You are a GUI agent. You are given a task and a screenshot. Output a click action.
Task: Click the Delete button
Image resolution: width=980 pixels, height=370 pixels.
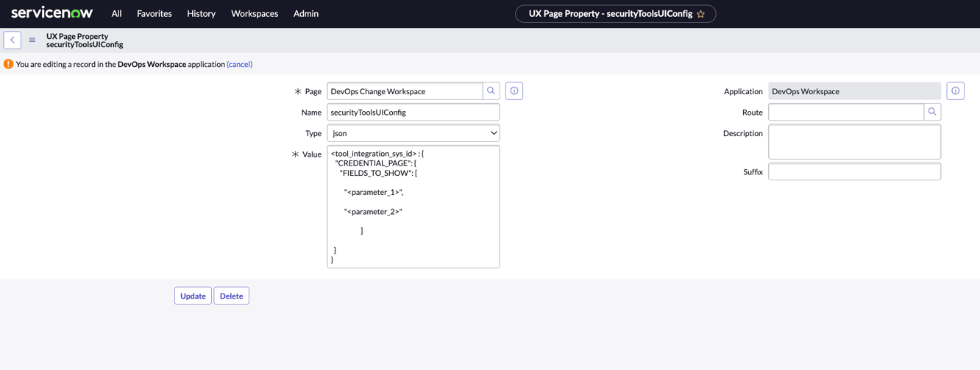(x=231, y=296)
